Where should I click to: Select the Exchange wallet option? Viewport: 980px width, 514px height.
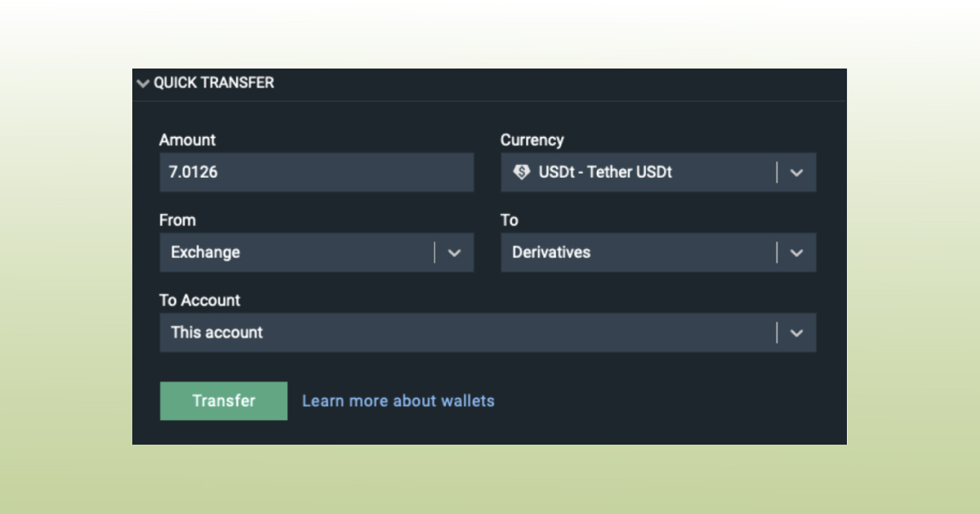tap(205, 252)
